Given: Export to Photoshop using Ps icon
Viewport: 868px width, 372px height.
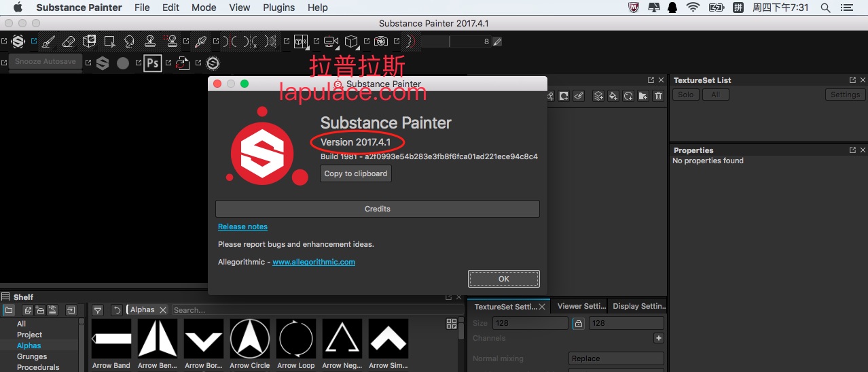Looking at the screenshot, I should tap(153, 63).
